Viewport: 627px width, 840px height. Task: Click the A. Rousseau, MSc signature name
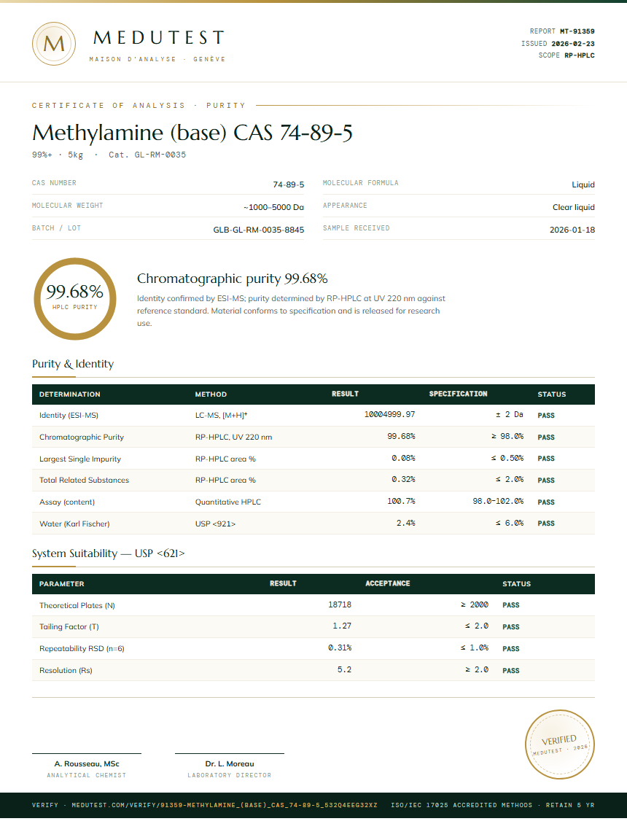(87, 764)
